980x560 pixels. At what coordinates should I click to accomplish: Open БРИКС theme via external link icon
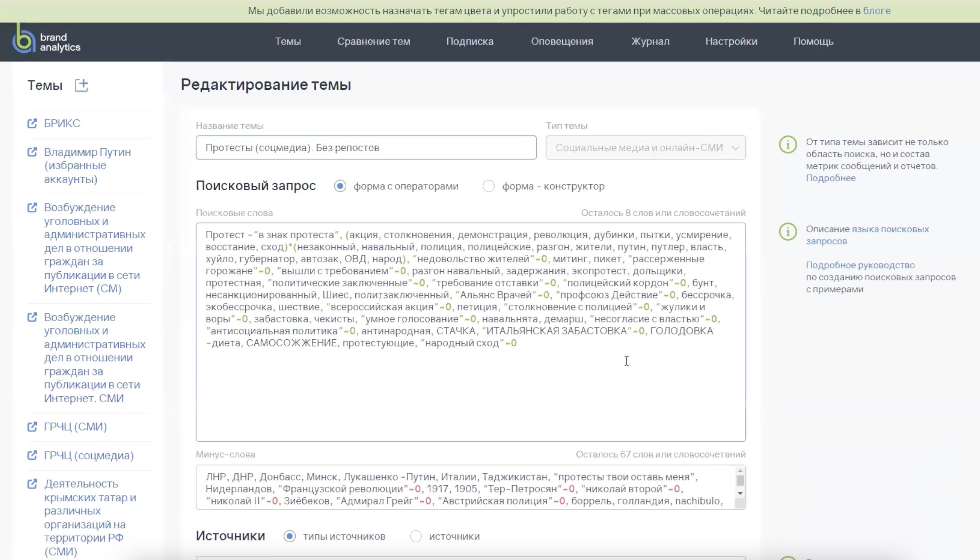(32, 123)
